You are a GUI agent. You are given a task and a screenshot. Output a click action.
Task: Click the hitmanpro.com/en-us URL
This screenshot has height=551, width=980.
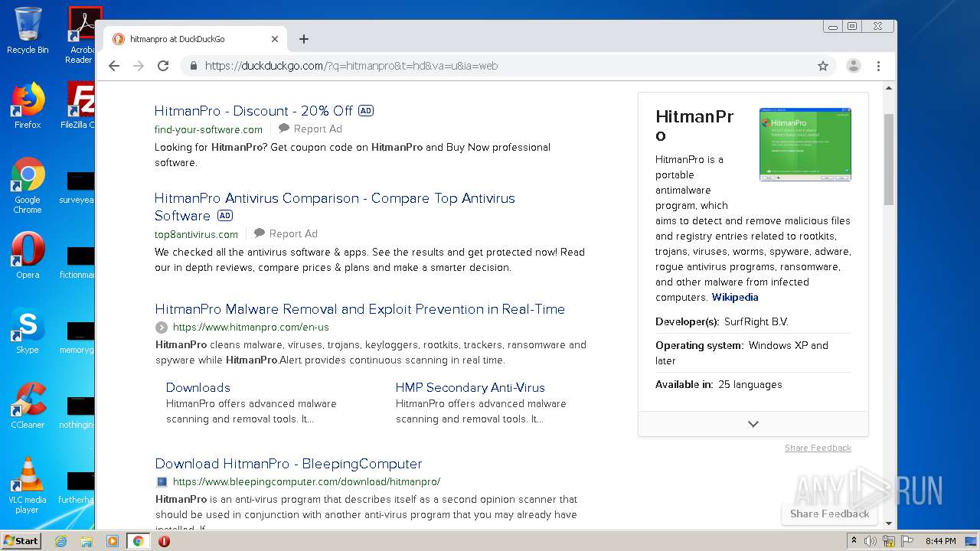click(251, 327)
